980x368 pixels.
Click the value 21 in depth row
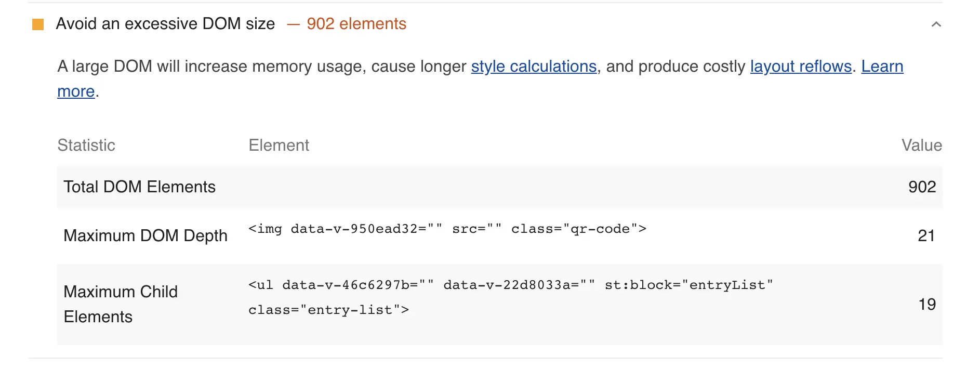[926, 235]
